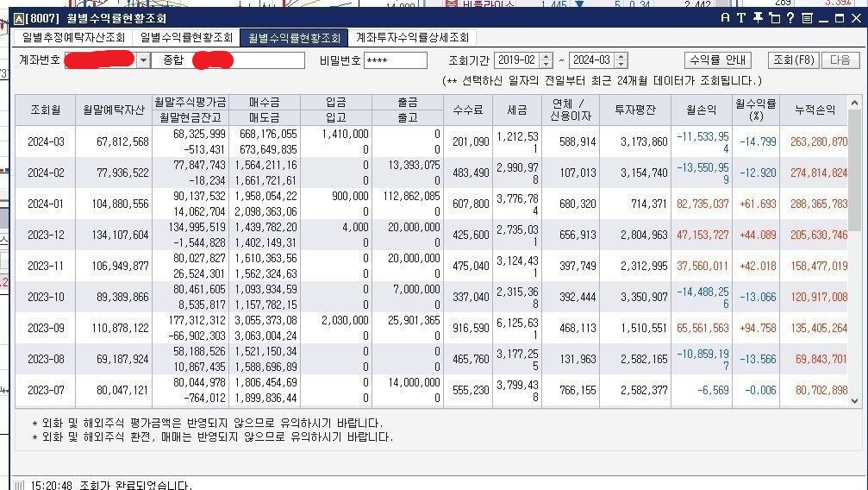This screenshot has width=868, height=490.
Task: Select the active 월별수익률현황조회 tab
Action: point(294,38)
